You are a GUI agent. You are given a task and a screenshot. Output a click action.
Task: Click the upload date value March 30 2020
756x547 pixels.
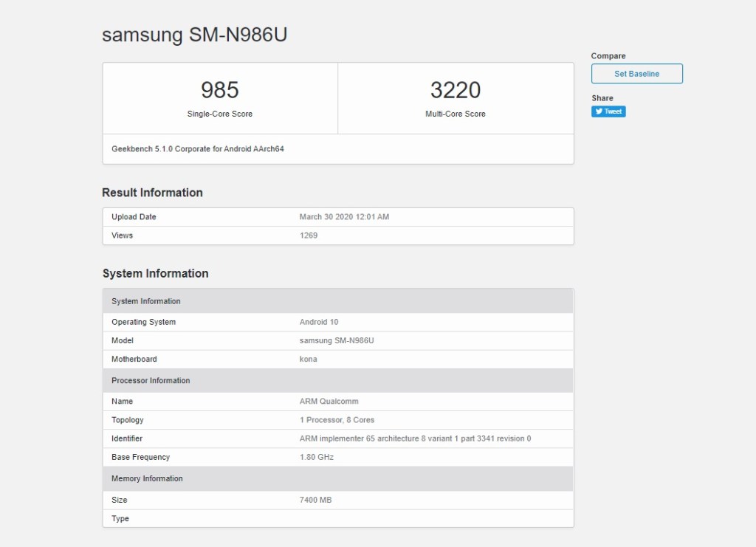point(344,217)
